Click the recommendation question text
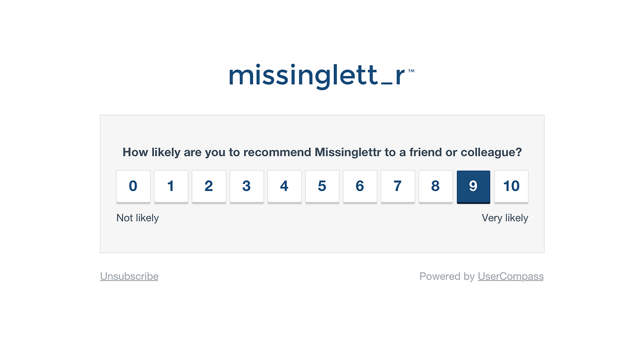This screenshot has width=644, height=356. (x=322, y=152)
